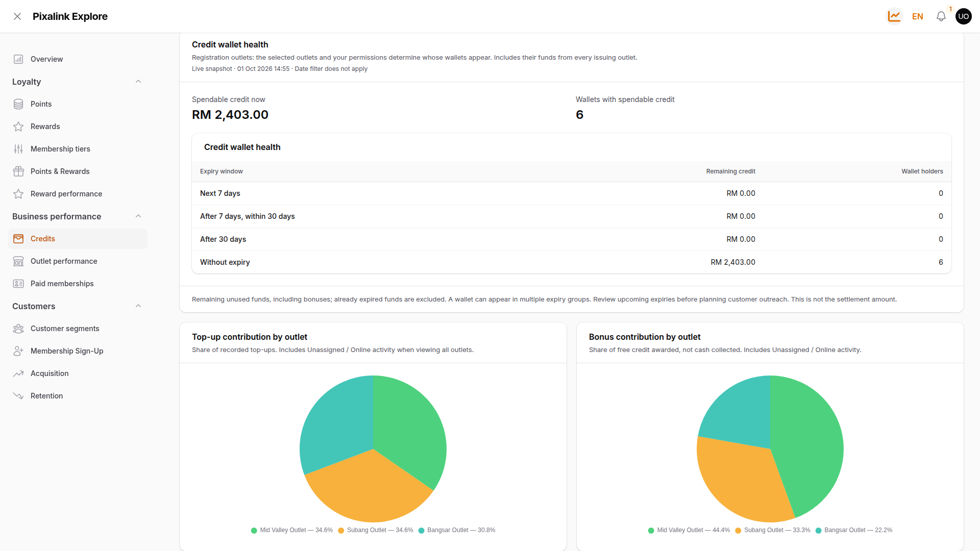
Task: Click the RM 2,403.00 spendable credit value
Action: pyautogui.click(x=230, y=115)
